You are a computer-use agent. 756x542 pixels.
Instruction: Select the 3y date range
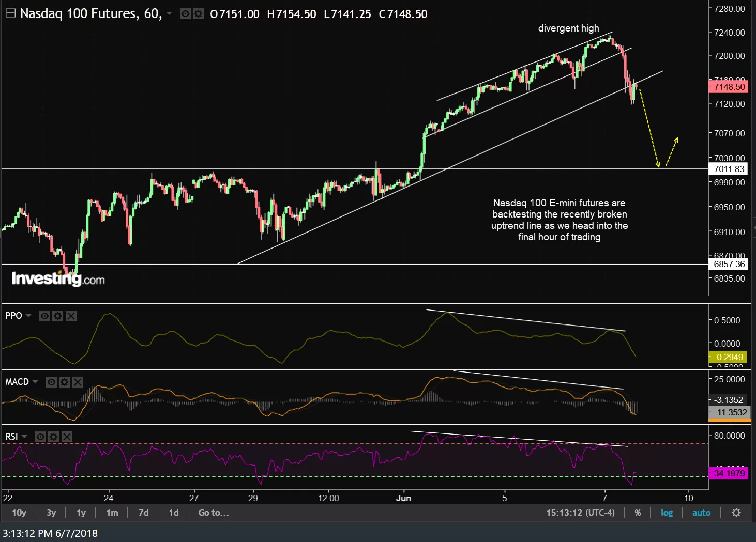pos(51,513)
